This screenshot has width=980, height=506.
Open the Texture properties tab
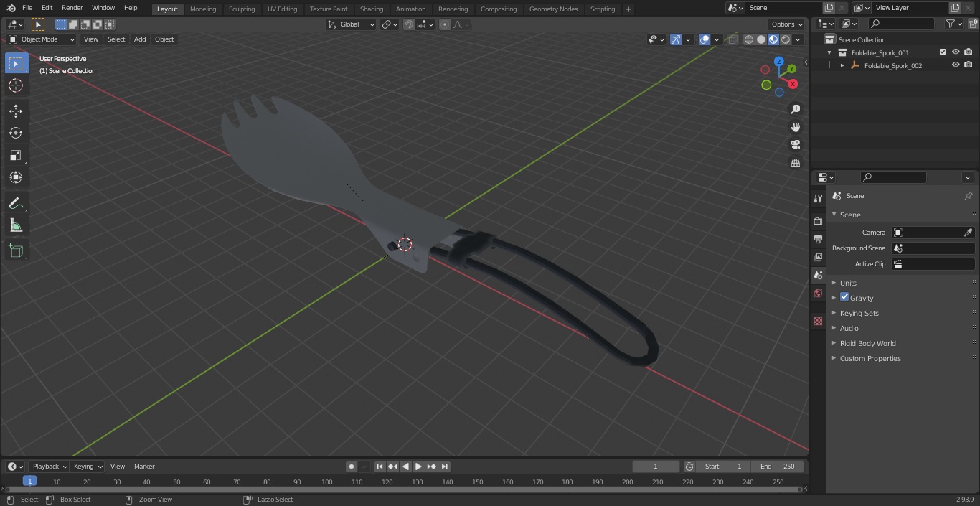point(818,321)
